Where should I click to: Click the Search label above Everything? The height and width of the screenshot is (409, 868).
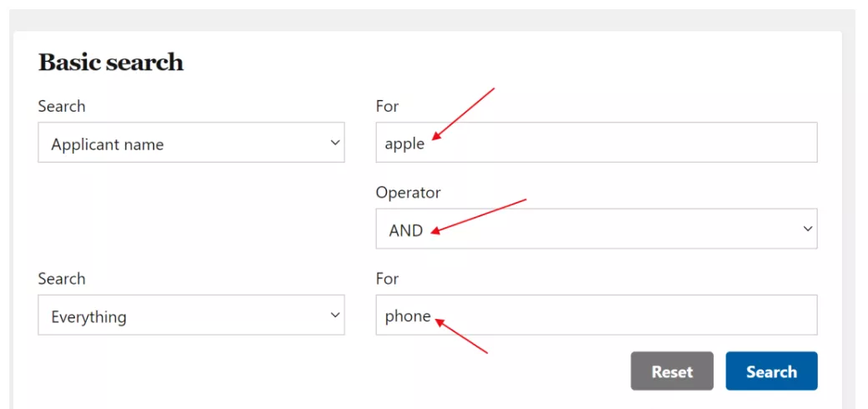pos(62,278)
